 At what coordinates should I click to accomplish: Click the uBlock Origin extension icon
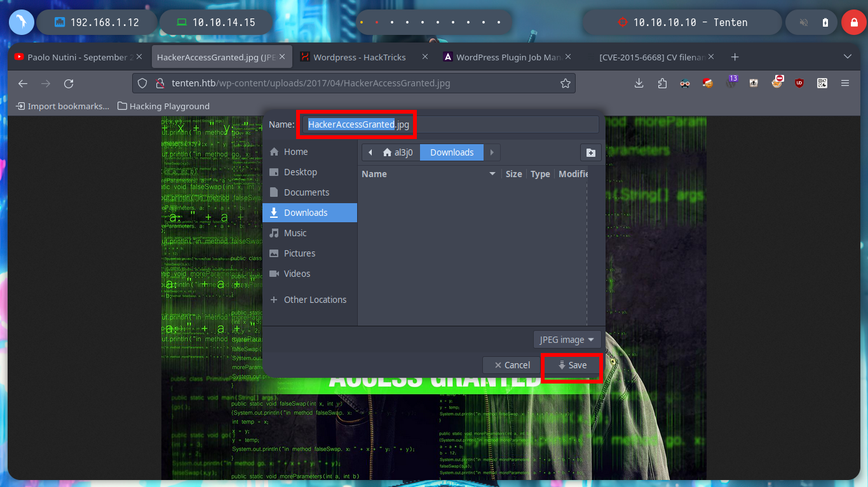point(799,83)
